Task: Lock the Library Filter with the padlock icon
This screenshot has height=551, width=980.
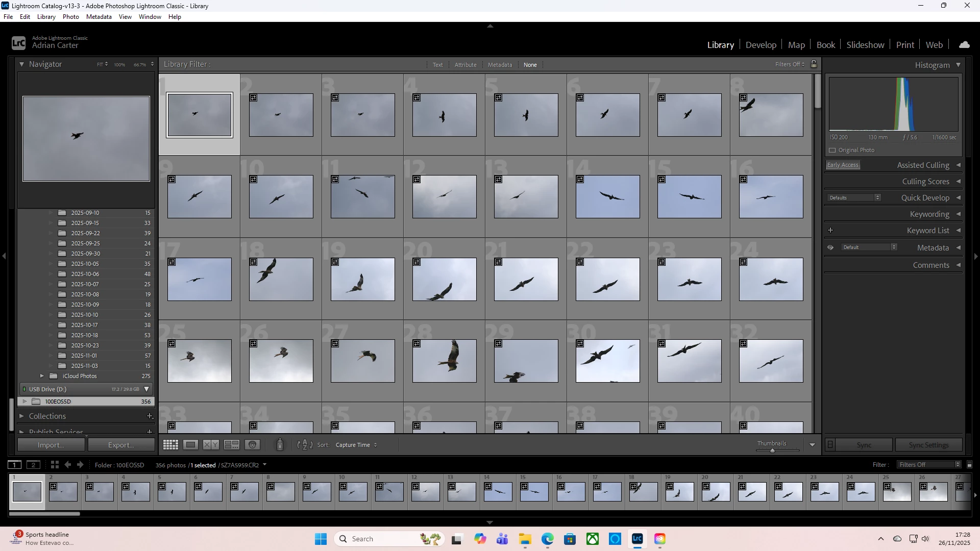Action: [814, 64]
